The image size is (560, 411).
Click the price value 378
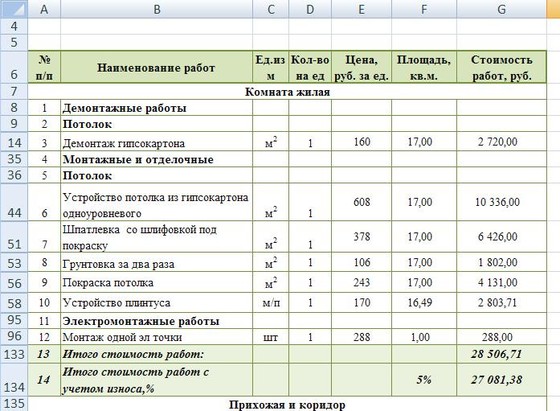click(x=361, y=237)
